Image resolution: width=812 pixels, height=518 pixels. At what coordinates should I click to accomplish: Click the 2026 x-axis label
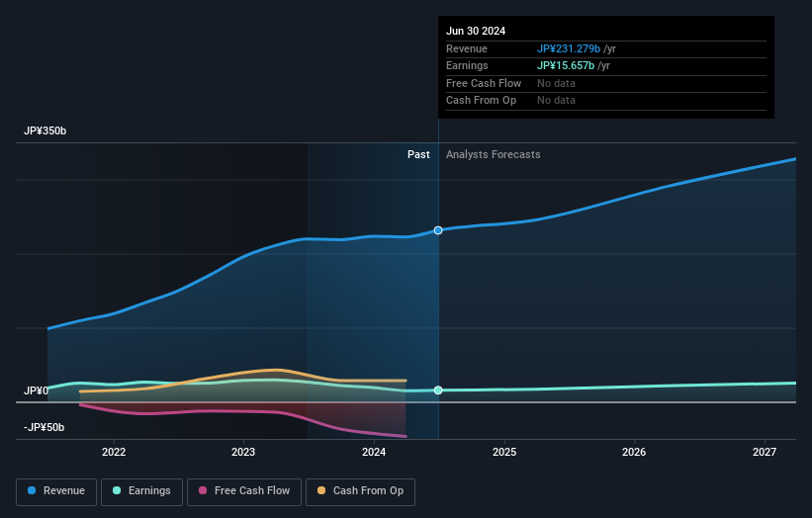point(634,452)
